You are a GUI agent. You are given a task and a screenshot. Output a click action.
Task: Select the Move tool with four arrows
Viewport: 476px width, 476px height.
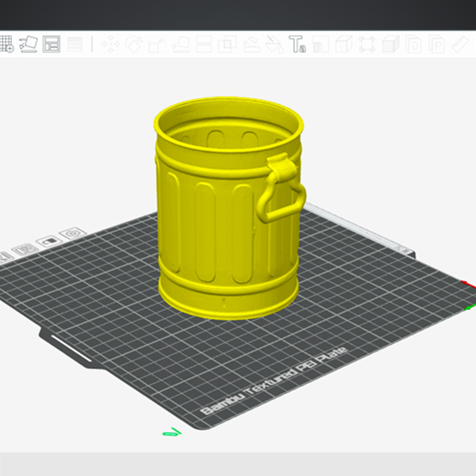[111, 44]
